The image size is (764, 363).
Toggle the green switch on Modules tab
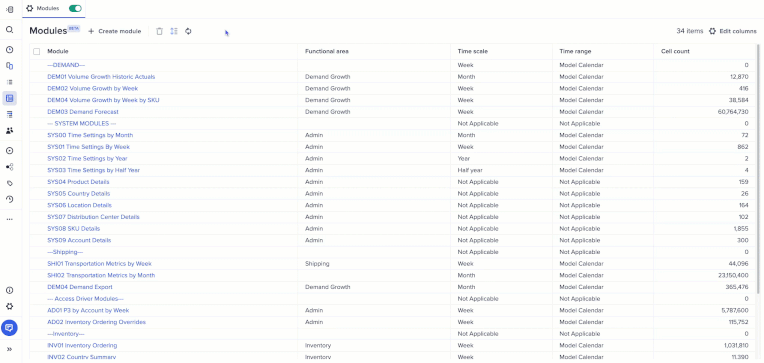[76, 8]
